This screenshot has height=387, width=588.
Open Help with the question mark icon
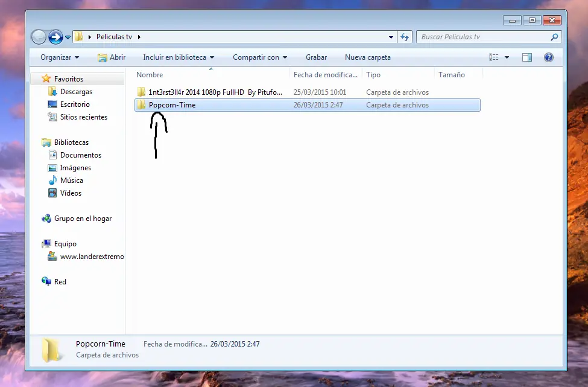tap(549, 57)
